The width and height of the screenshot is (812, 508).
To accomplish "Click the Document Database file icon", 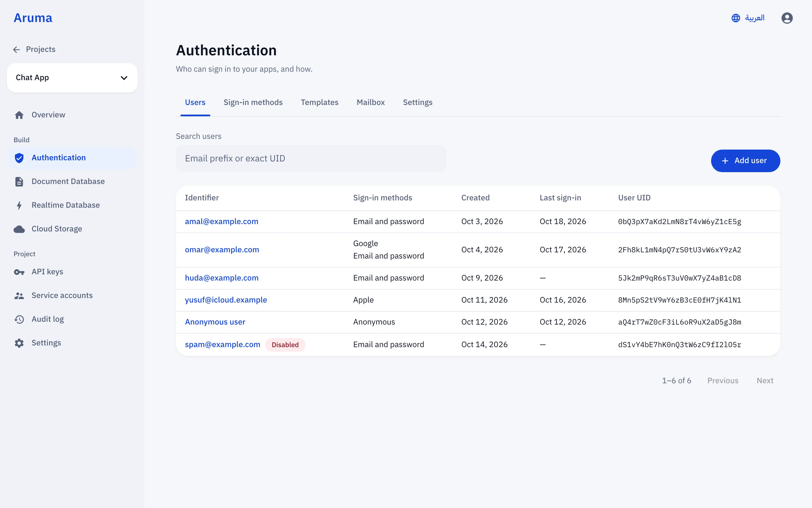I will 19,181.
